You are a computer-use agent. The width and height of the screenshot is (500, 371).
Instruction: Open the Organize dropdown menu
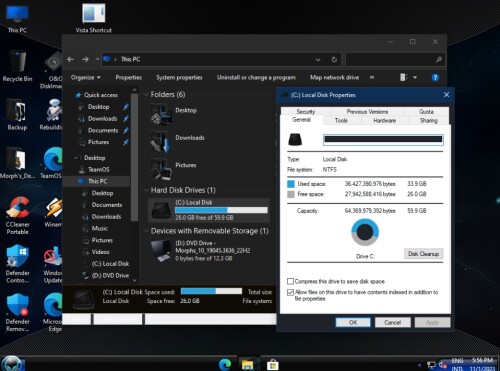point(85,77)
